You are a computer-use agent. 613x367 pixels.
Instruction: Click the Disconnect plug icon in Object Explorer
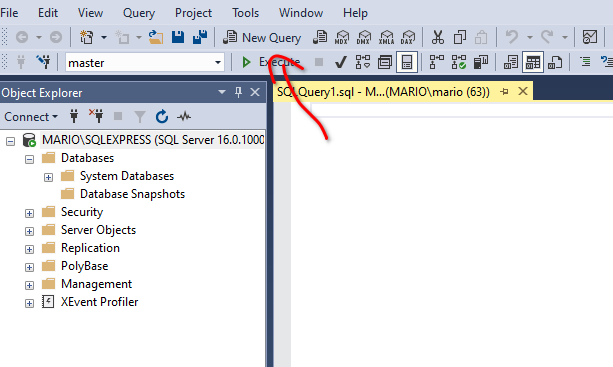point(96,116)
